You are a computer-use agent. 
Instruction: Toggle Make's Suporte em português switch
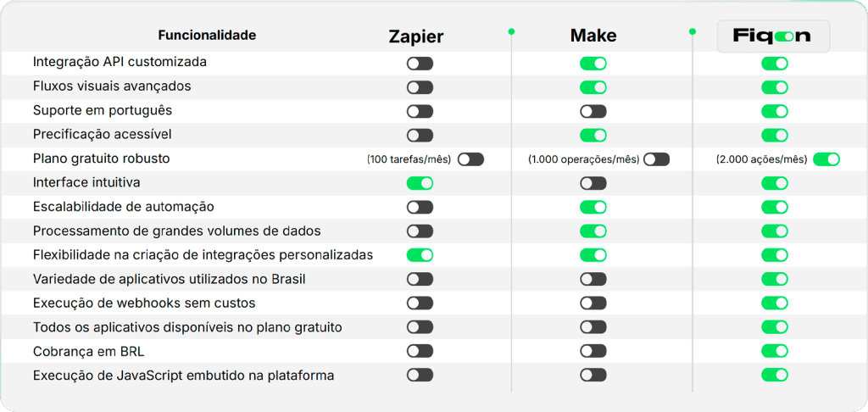[x=593, y=111]
